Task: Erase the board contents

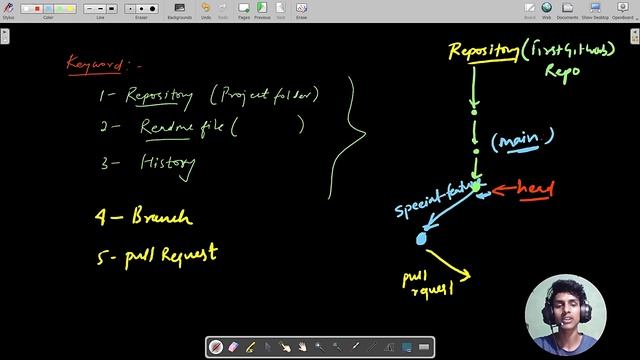Action: 301,10
